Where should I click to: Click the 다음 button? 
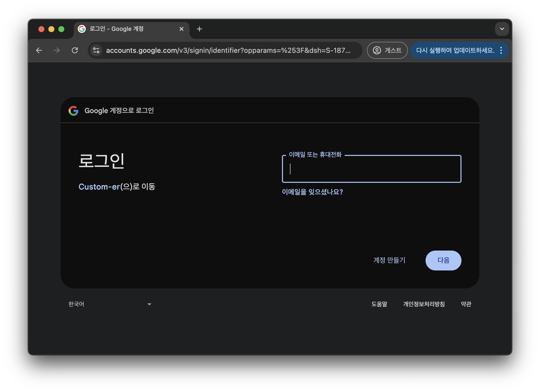[443, 261]
